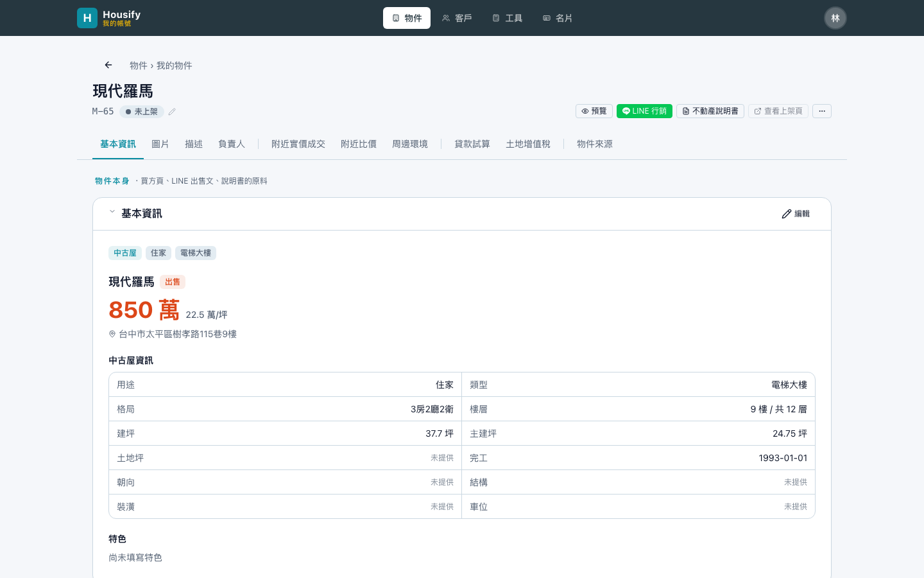Click the 編輯 button in 基本資訊 card
Image resolution: width=924 pixels, height=578 pixels.
tap(796, 214)
